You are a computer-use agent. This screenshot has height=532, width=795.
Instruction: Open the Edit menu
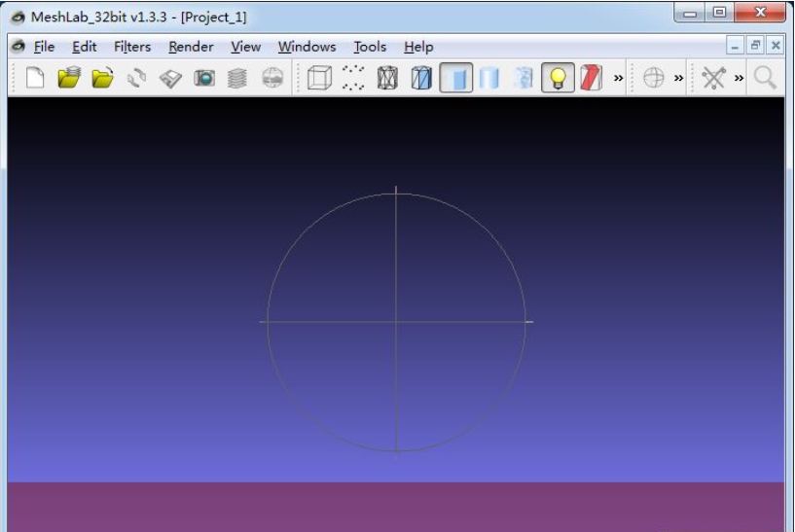(84, 47)
